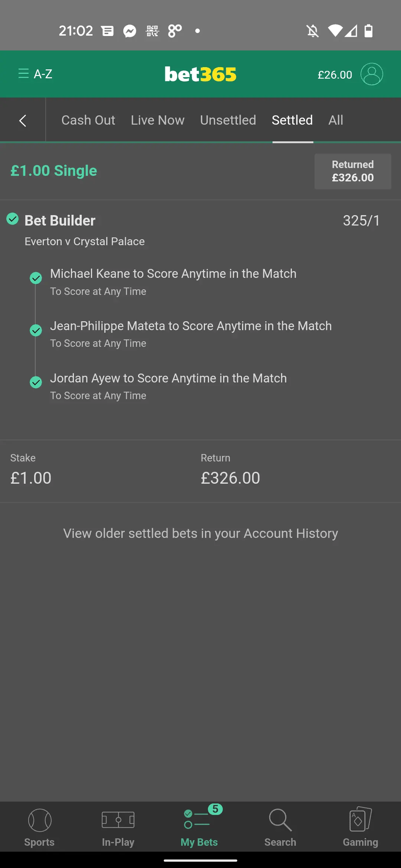The image size is (401, 868).
Task: Select the All bets tab
Action: (336, 120)
